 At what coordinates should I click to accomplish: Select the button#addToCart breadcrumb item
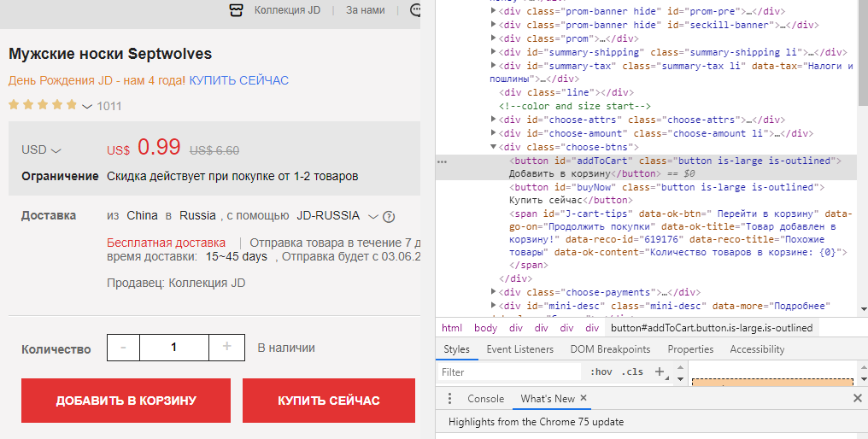click(712, 328)
